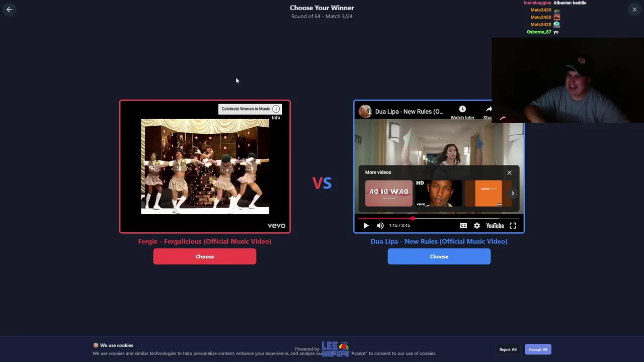Image resolution: width=644 pixels, height=362 pixels.
Task: Choose Dua Lipa - New Rules as winner
Action: click(x=439, y=256)
